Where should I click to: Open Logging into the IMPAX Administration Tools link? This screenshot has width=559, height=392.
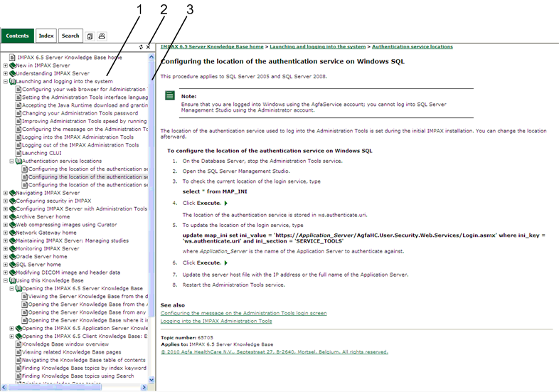[x=216, y=321]
